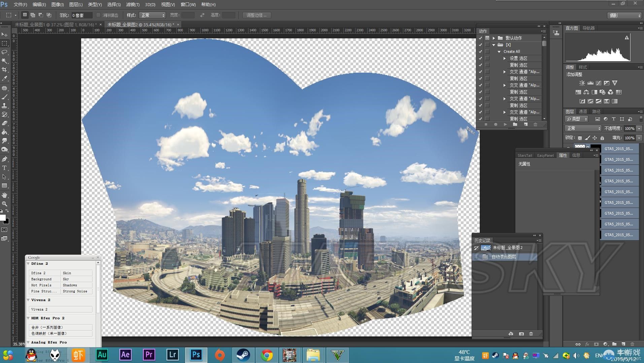
Task: Toggle dialog box for 默认动作 set
Action: [x=487, y=38]
